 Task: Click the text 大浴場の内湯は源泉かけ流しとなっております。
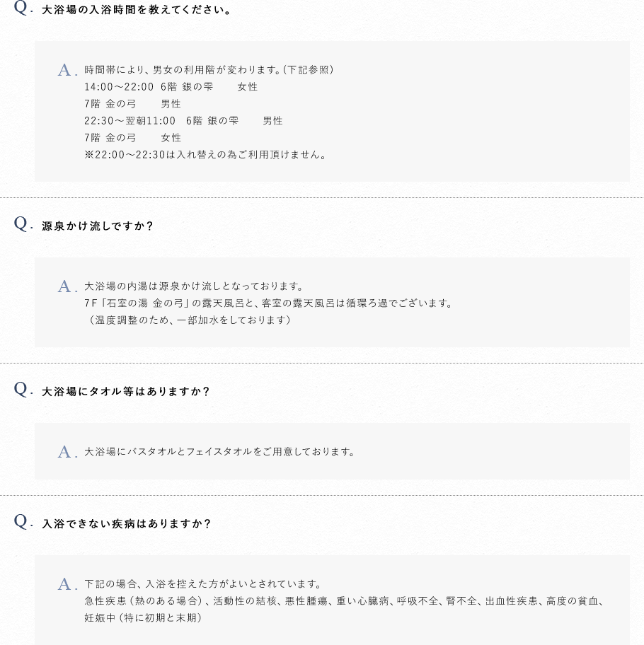pyautogui.click(x=194, y=286)
